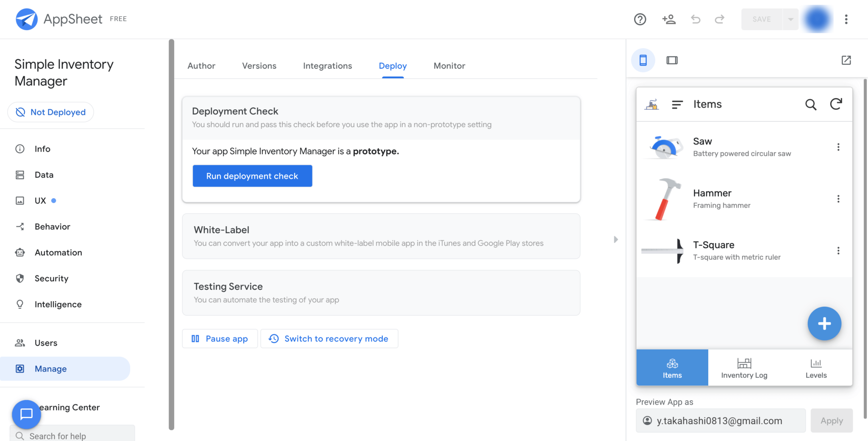Open the sort options icon in Items header
This screenshot has height=441, width=868.
pyautogui.click(x=677, y=104)
